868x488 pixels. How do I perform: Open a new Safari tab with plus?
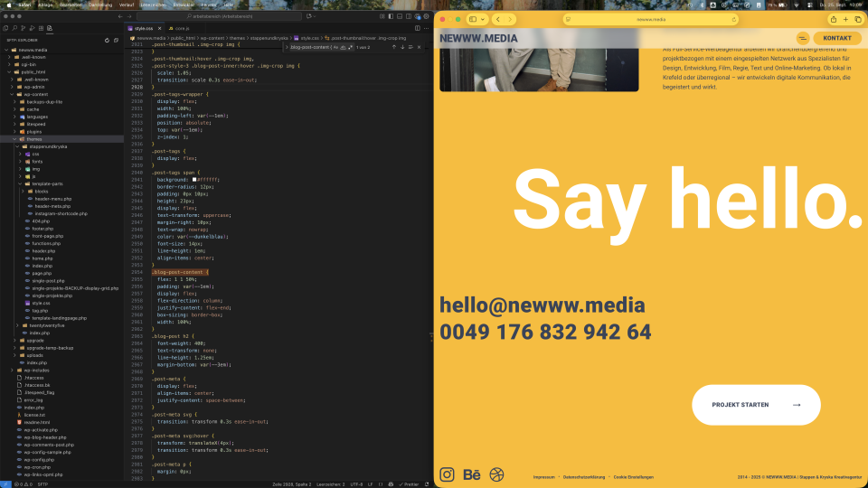click(845, 19)
